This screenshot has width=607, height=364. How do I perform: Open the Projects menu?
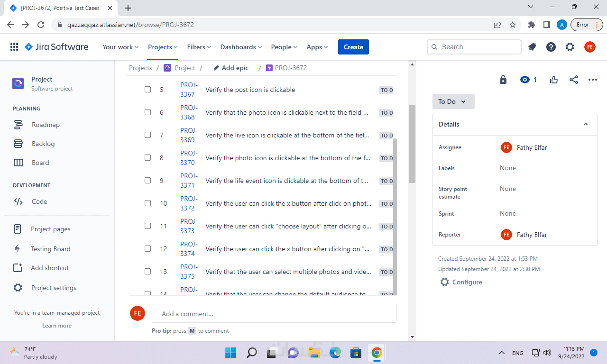pyautogui.click(x=163, y=47)
